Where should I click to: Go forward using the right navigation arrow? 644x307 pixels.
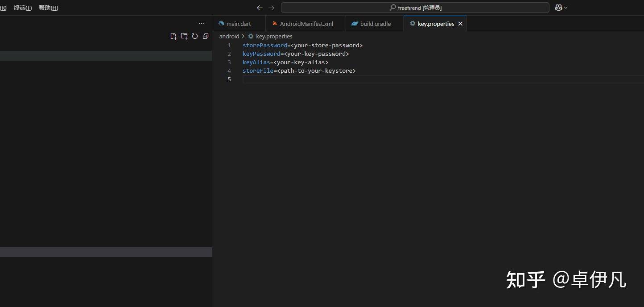(x=272, y=8)
